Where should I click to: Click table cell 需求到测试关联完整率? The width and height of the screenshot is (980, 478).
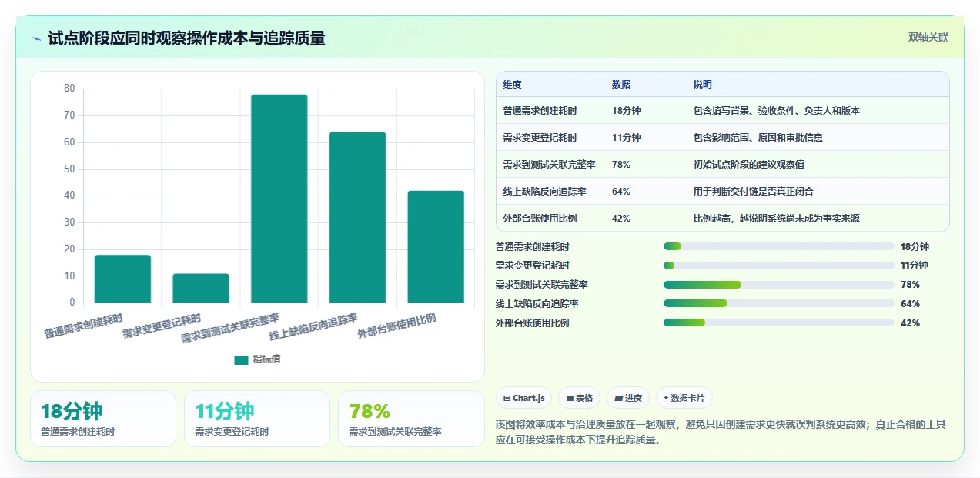(549, 165)
